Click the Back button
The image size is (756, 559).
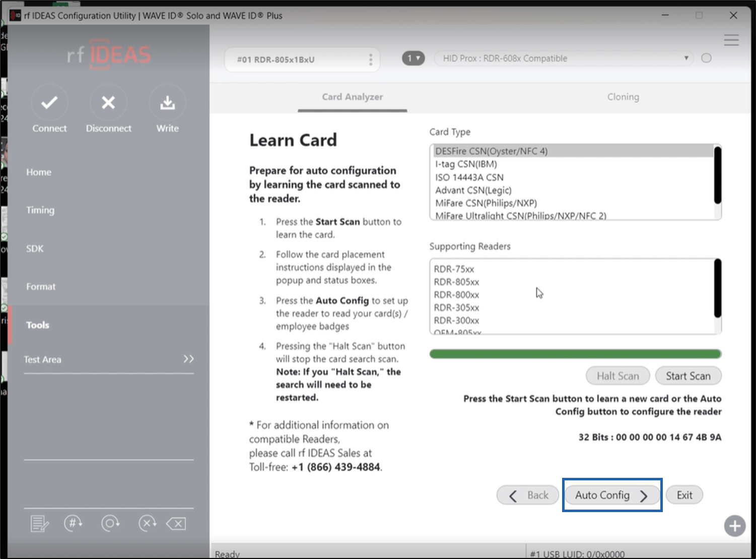528,495
